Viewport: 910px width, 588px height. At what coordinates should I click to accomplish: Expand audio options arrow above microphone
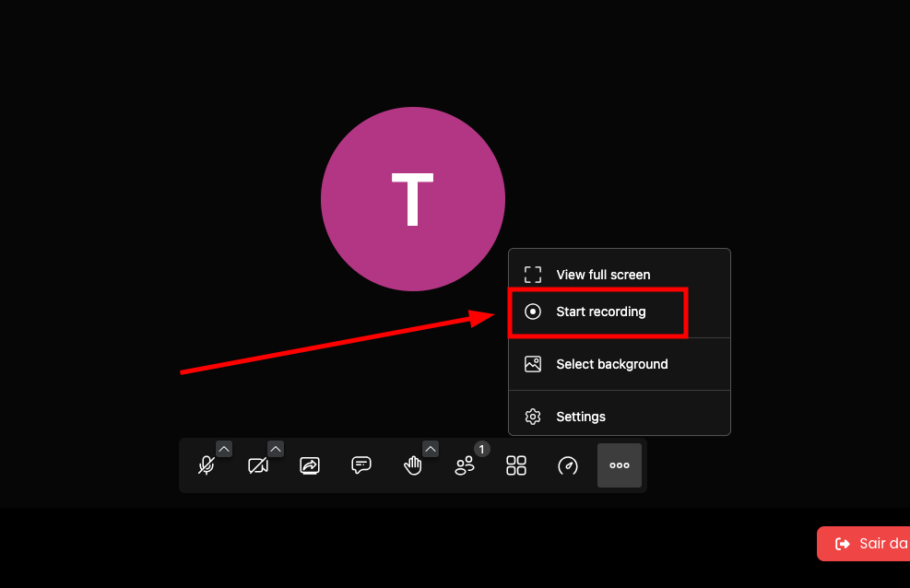click(x=224, y=449)
